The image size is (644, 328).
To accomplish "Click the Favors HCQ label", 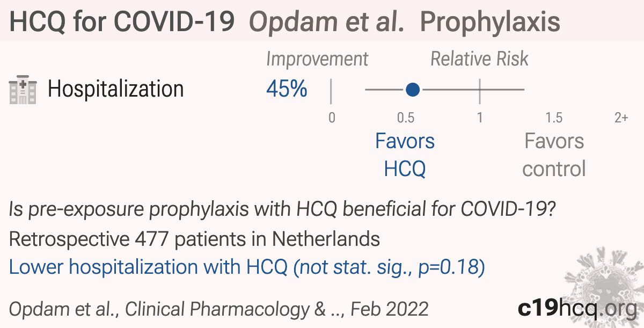I will [x=405, y=155].
